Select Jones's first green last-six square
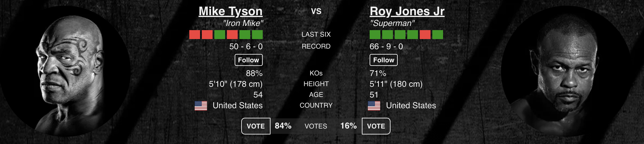Viewport: 644px width, 144px height. 375,35
